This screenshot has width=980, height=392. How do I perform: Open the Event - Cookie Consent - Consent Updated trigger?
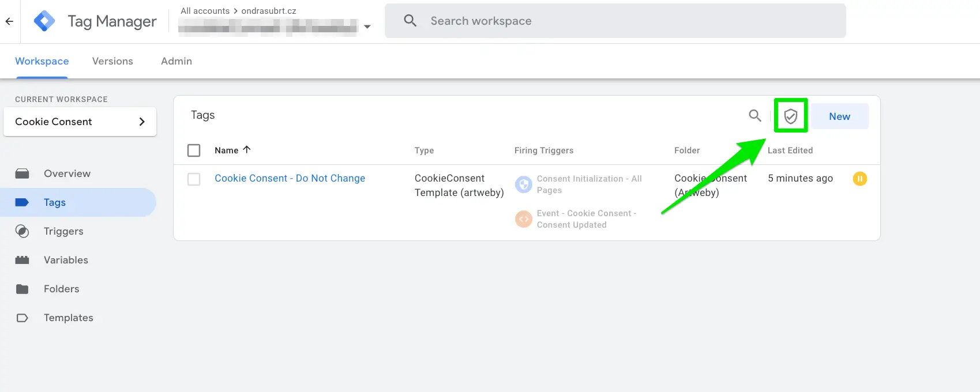tap(587, 219)
